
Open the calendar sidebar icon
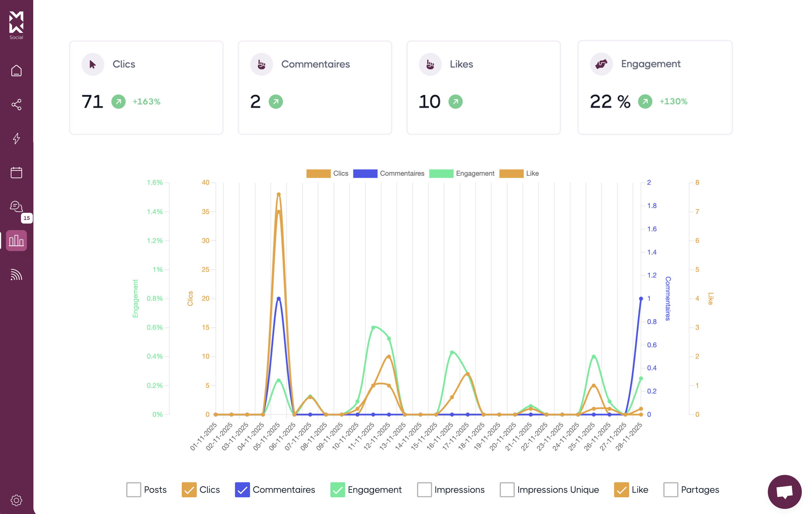16,173
